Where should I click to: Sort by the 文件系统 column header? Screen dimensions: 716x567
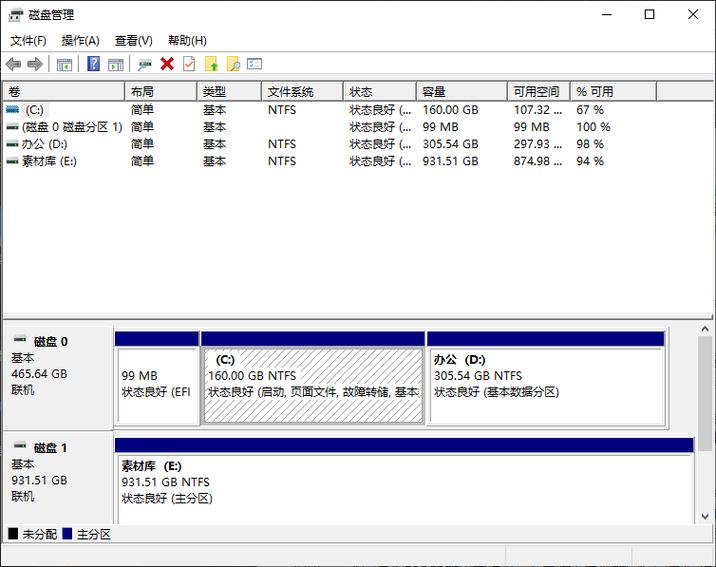coord(302,92)
